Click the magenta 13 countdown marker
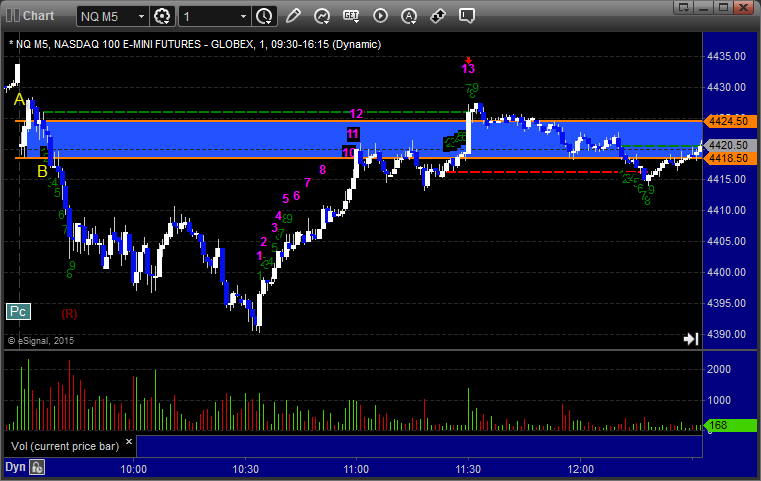 tap(468, 68)
